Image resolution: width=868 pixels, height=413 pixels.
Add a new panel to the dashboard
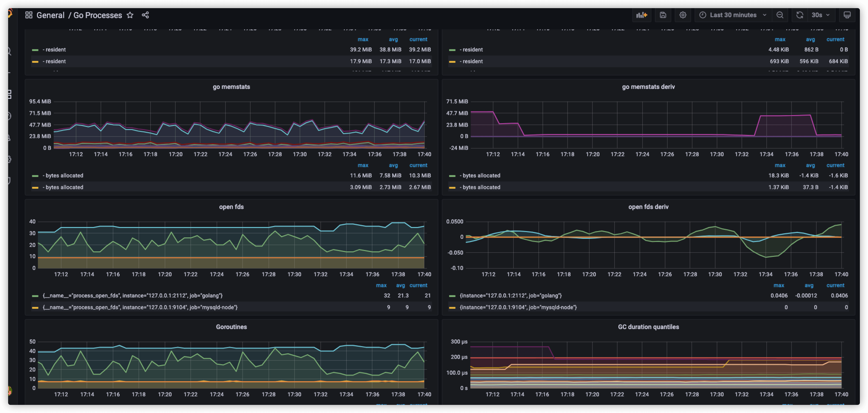[x=642, y=15]
